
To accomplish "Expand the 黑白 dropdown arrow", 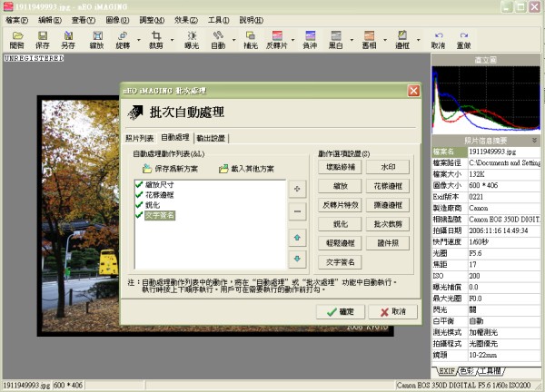I will pos(352,40).
